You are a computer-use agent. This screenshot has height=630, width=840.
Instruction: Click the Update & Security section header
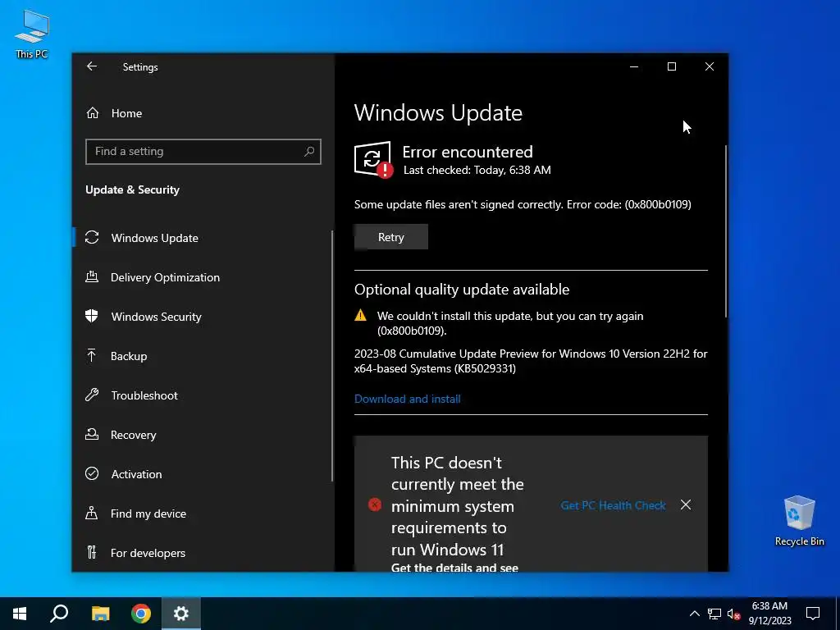point(132,189)
